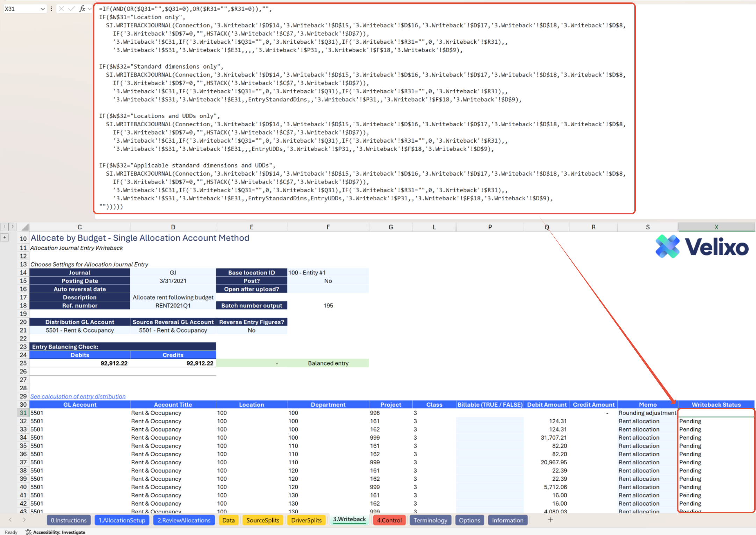This screenshot has height=535, width=756.
Task: Click the Cancel formula X icon
Action: coord(61,9)
